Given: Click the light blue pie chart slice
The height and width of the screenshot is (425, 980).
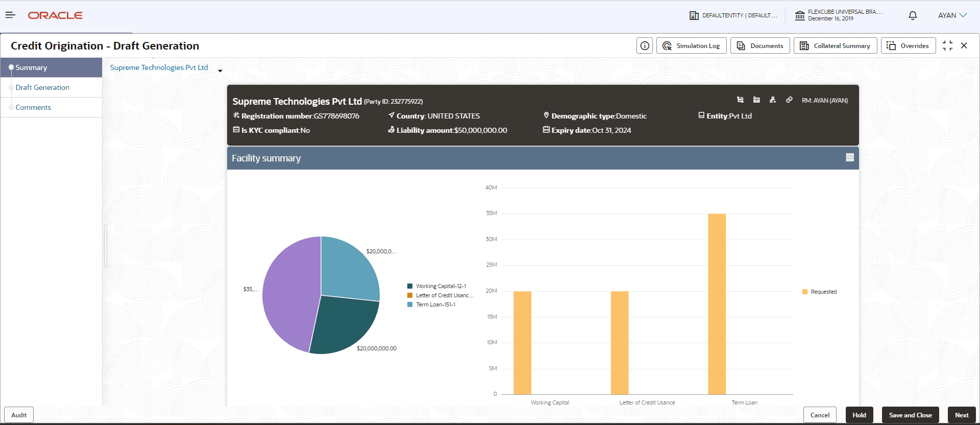Looking at the screenshot, I should pos(350,268).
